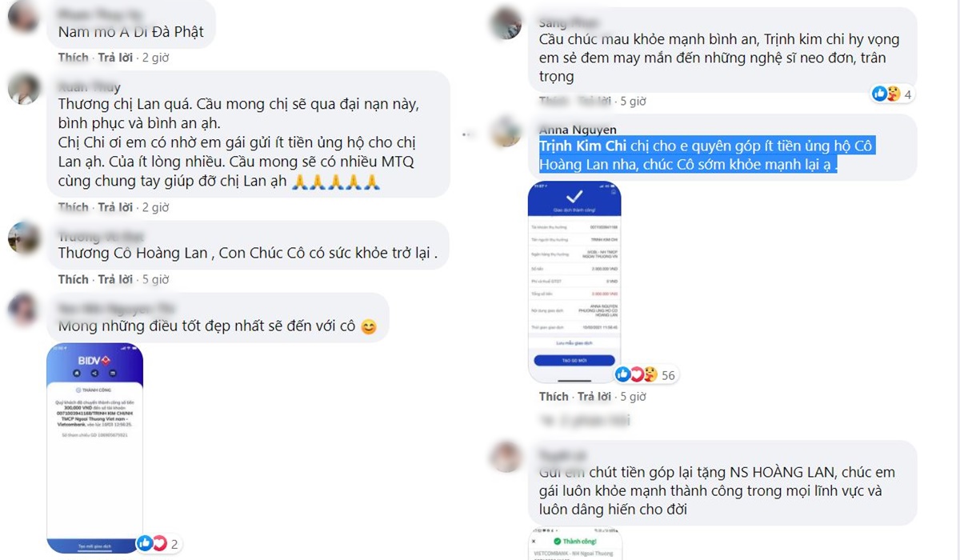Click Thích under 'Thương Cô Hoàng Lan' comment
The width and height of the screenshot is (960, 560).
pos(73,279)
